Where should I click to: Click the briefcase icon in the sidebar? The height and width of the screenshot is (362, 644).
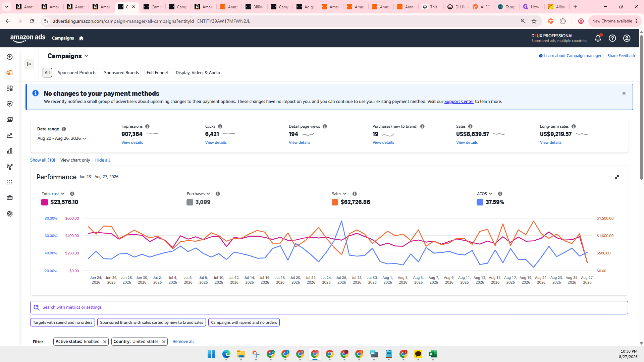[x=10, y=198]
